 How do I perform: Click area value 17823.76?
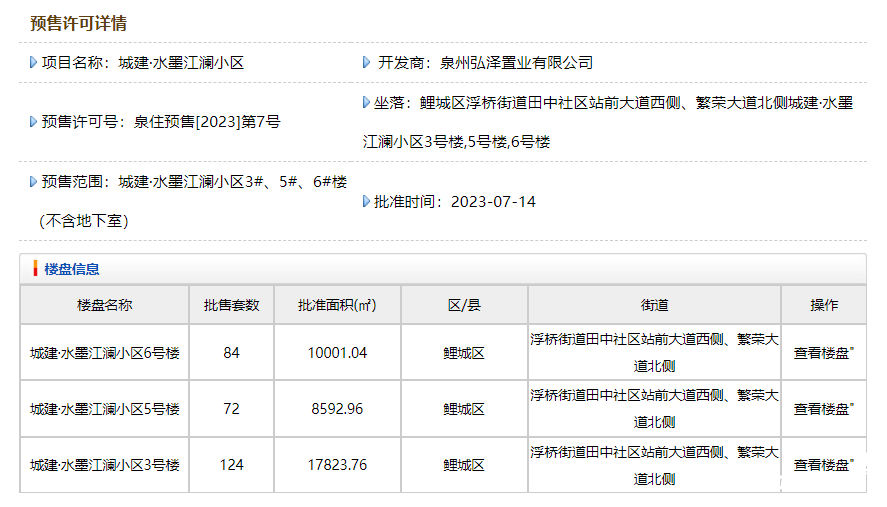click(337, 465)
